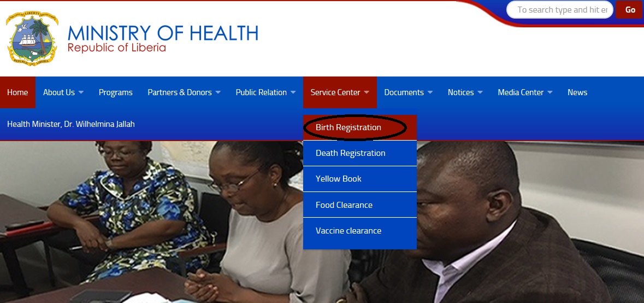Expand the Public Relation dropdown arrow

pos(293,92)
